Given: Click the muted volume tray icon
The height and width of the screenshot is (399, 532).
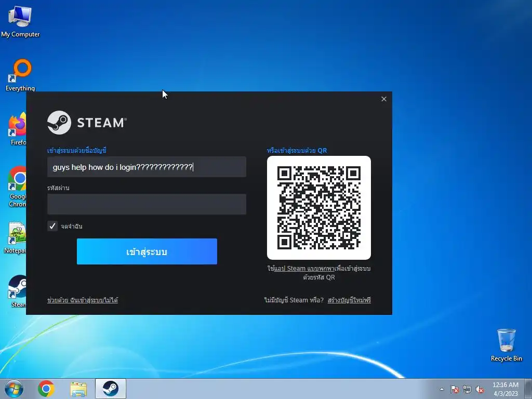Looking at the screenshot, I should point(480,390).
